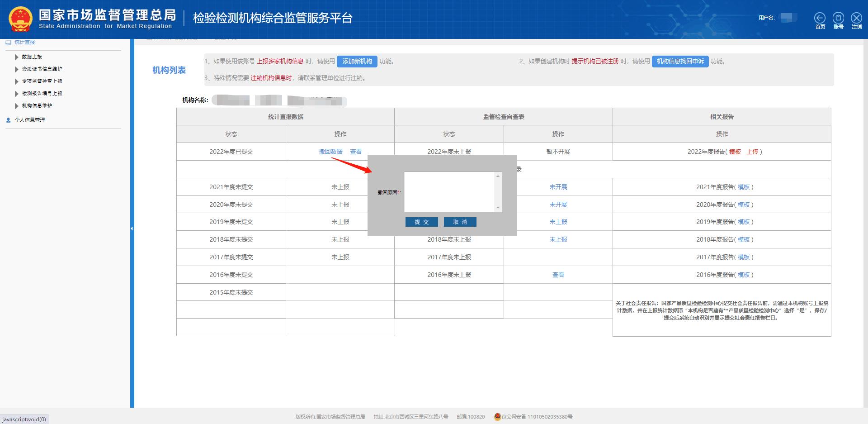Image resolution: width=868 pixels, height=424 pixels.
Task: Click the 首页 home icon
Action: click(820, 18)
